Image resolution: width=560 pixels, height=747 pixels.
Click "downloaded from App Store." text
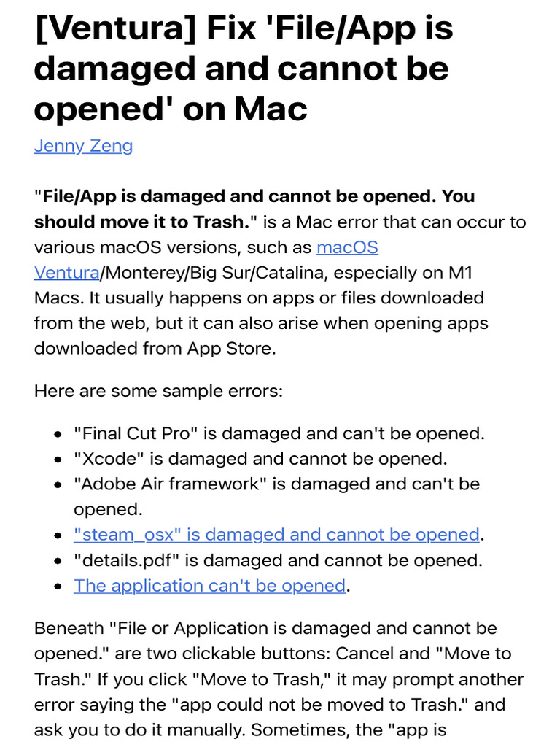point(155,348)
